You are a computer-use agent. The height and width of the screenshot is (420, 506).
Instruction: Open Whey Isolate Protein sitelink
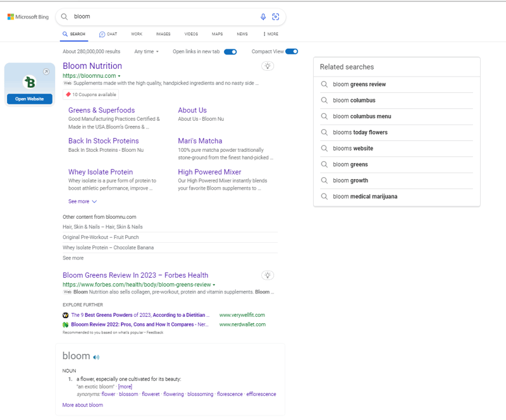(x=101, y=172)
